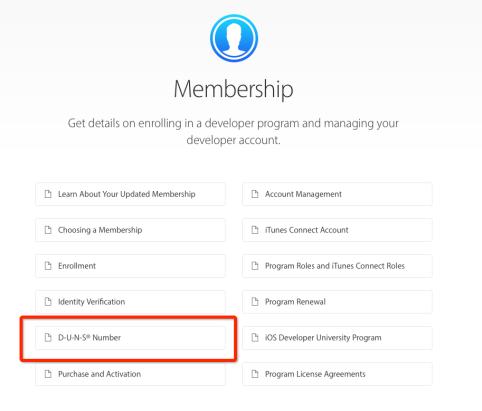This screenshot has height=411, width=482.
Task: Click the blue Membership profile icon
Action: [x=234, y=38]
